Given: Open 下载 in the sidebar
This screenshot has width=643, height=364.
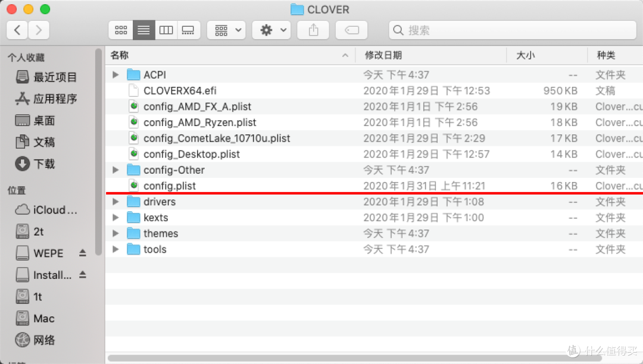Looking at the screenshot, I should pos(35,164).
